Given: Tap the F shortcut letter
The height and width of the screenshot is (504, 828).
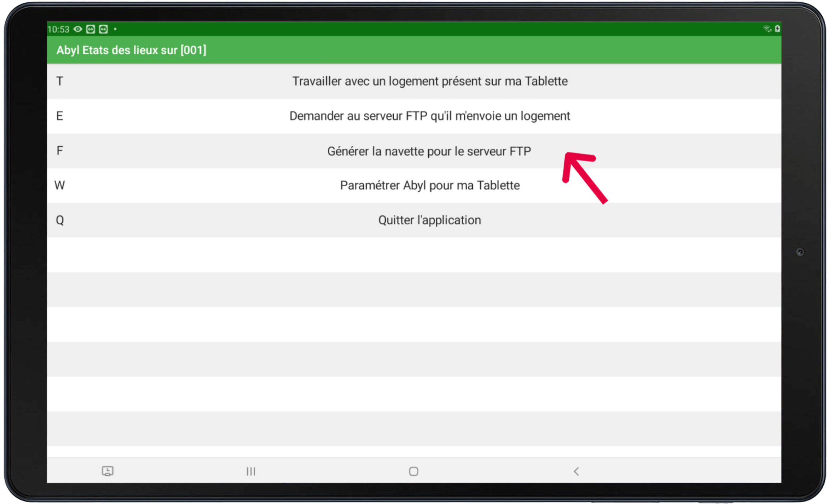Looking at the screenshot, I should (x=60, y=151).
